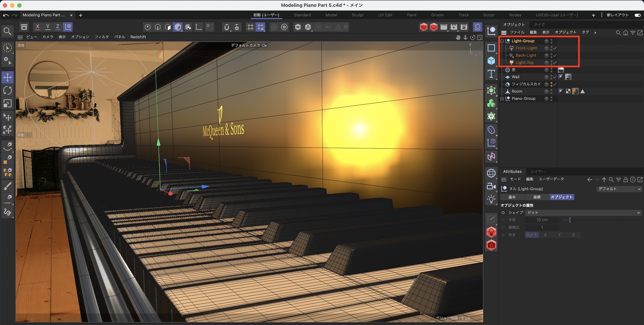Screen dimensions: 644x325
Task: Toggle the Front-Light enable checkmark
Action: click(555, 48)
